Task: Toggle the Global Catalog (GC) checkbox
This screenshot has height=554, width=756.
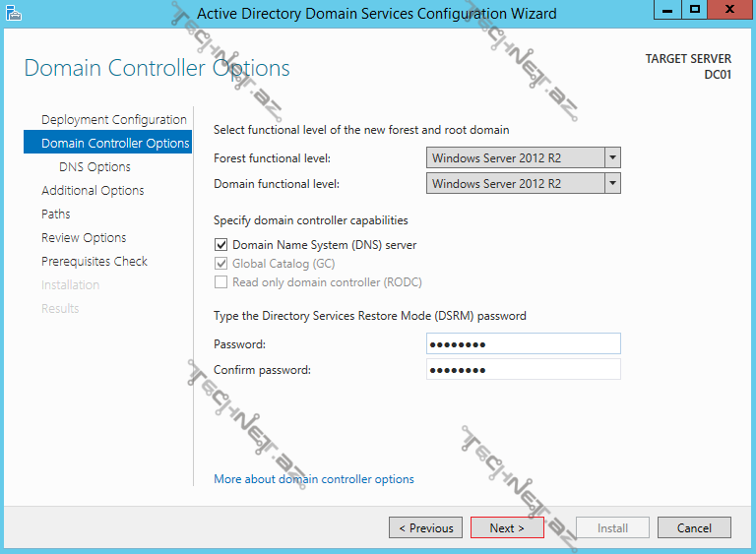Action: [x=220, y=264]
